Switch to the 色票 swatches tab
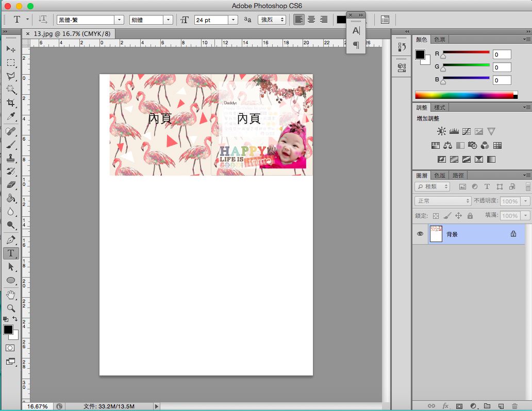Viewport: 532px width, 411px height. pyautogui.click(x=440, y=40)
